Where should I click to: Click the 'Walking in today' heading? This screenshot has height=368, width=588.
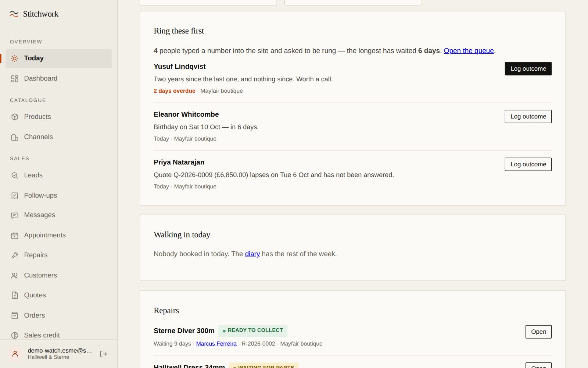182,235
